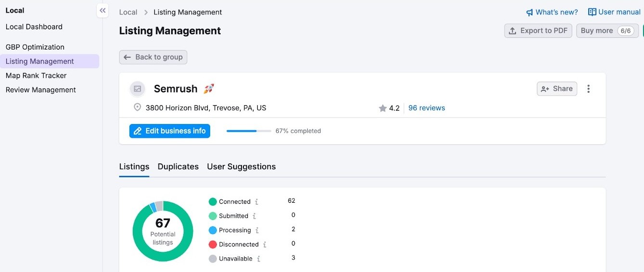Click the gray Unavailable legend dot
The height and width of the screenshot is (272, 644).
(x=213, y=259)
